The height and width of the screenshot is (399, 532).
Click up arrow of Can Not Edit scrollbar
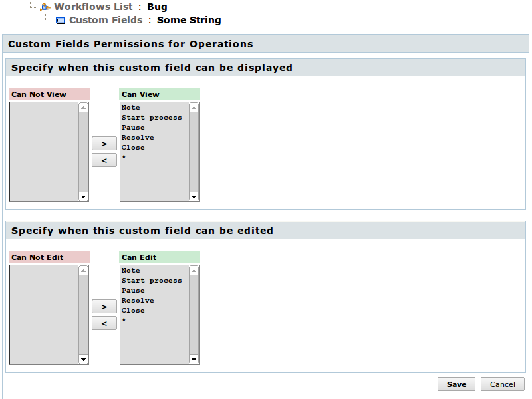tap(84, 271)
